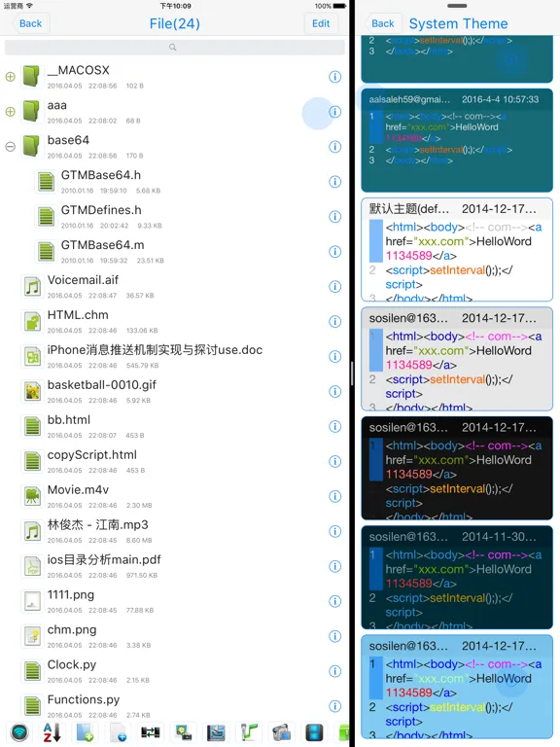Image resolution: width=560 pixels, height=747 pixels.
Task: Open the ios目录分析main.pdf PDF icon
Action: (x=32, y=566)
